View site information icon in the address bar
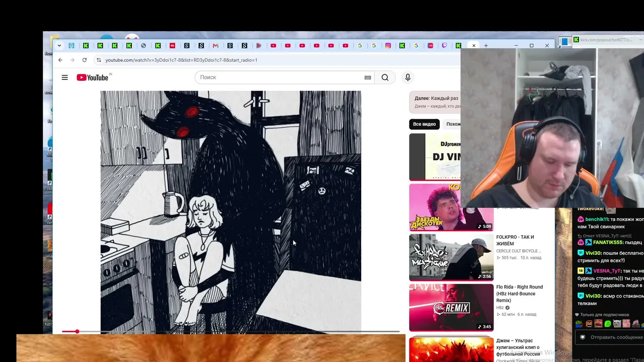This screenshot has height=362, width=644. (x=99, y=60)
